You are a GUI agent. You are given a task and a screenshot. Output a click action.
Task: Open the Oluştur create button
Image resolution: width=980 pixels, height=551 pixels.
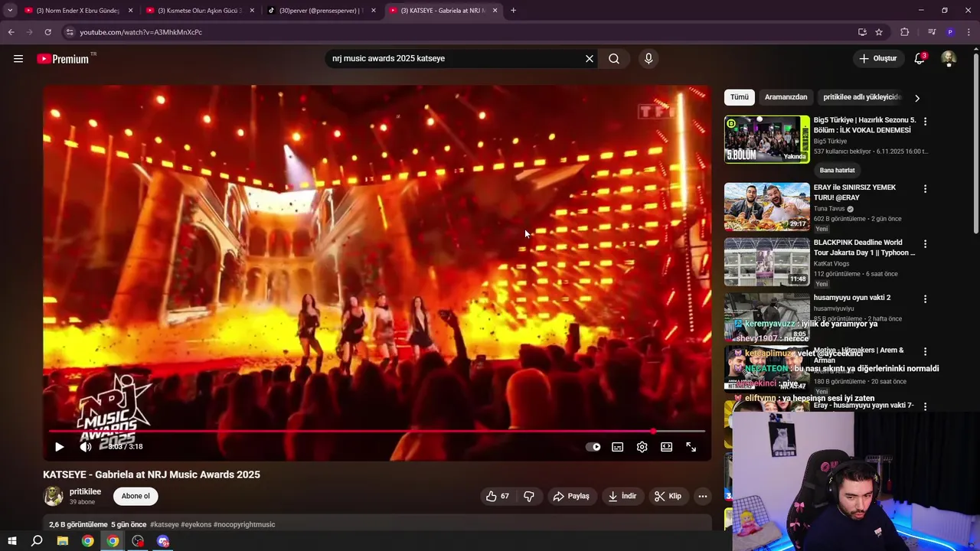[877, 58]
